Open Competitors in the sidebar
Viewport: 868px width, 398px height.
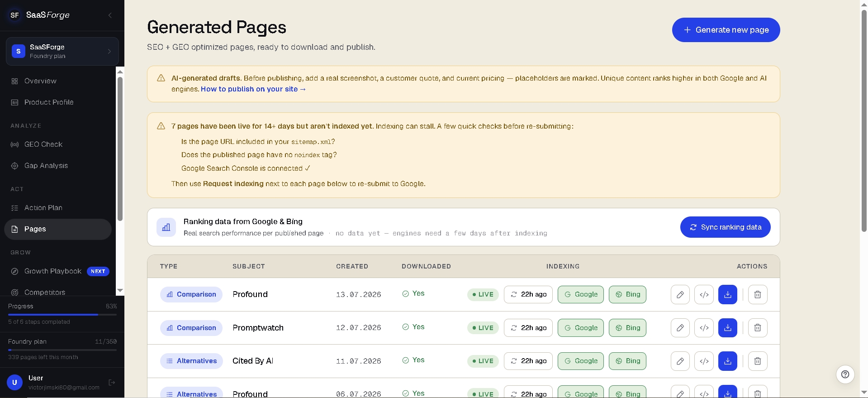(x=58, y=292)
